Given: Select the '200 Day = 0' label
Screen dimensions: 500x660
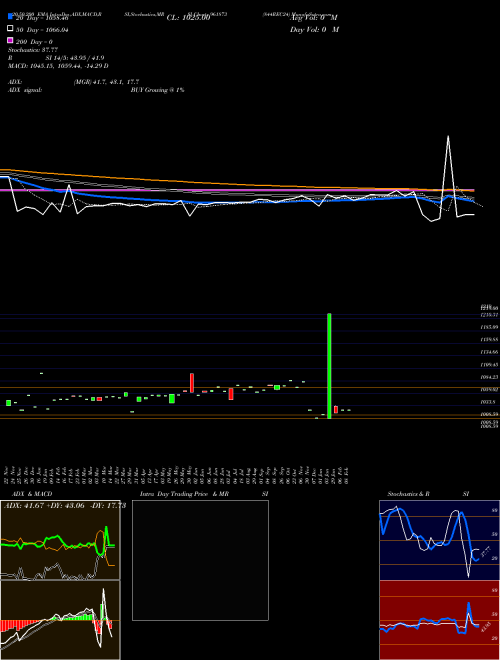Looking at the screenshot, I should (x=34, y=42).
